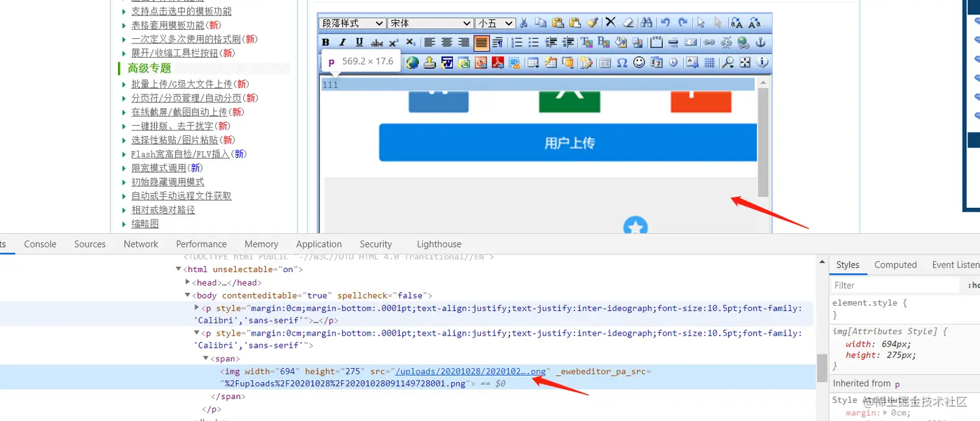980x421 pixels.
Task: Switch to the Application tab
Action: [x=319, y=244]
